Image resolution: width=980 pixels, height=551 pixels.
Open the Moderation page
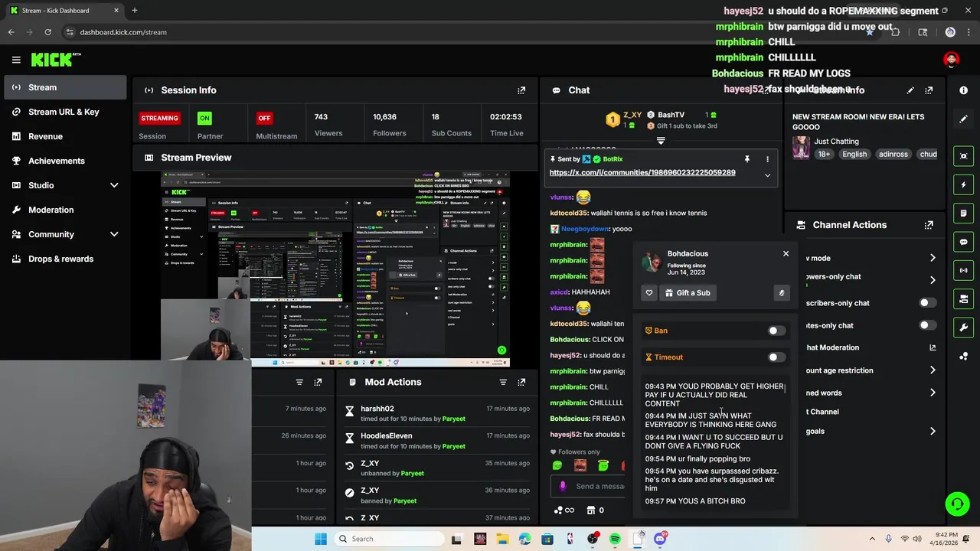pyautogui.click(x=65, y=210)
